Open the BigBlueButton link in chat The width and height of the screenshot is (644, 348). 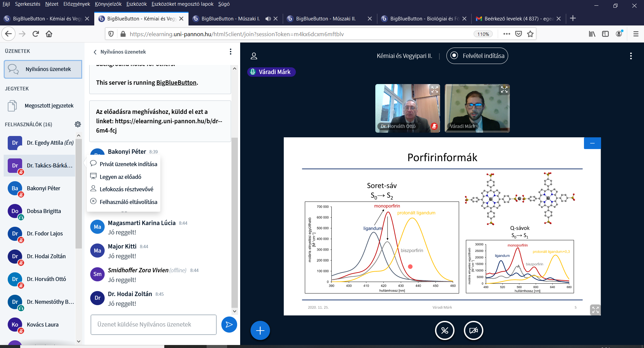click(176, 83)
